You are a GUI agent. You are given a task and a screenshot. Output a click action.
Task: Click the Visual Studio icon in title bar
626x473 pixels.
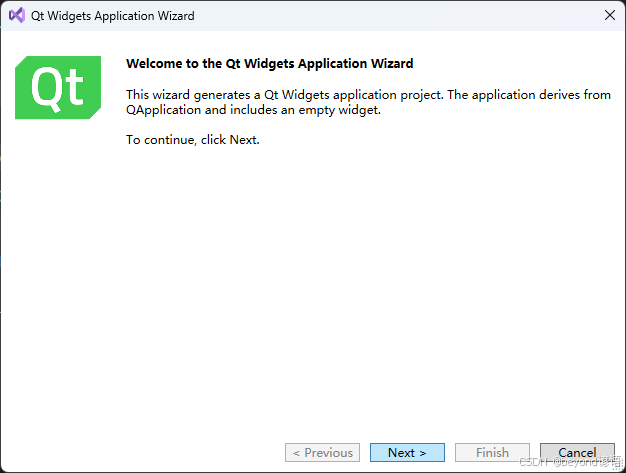tap(17, 16)
